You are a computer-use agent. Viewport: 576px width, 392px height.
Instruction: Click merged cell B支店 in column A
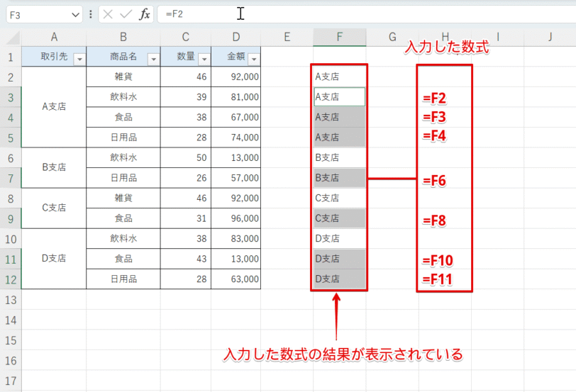[54, 168]
